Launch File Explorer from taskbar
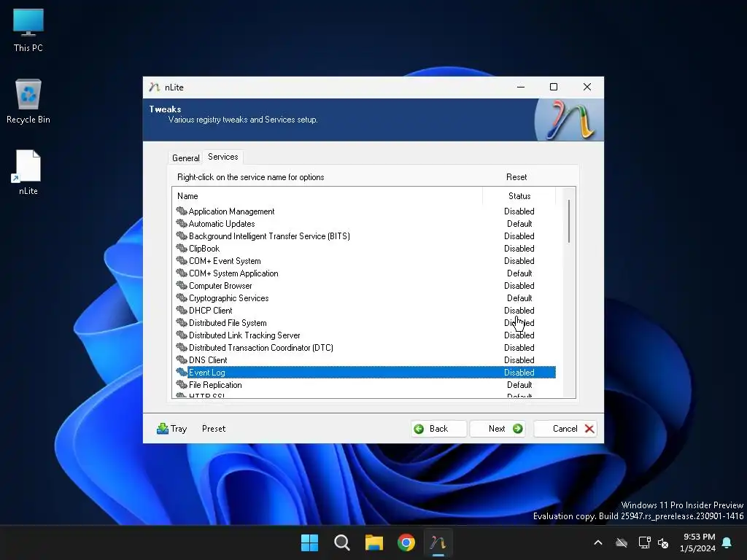The width and height of the screenshot is (747, 560). pyautogui.click(x=374, y=542)
